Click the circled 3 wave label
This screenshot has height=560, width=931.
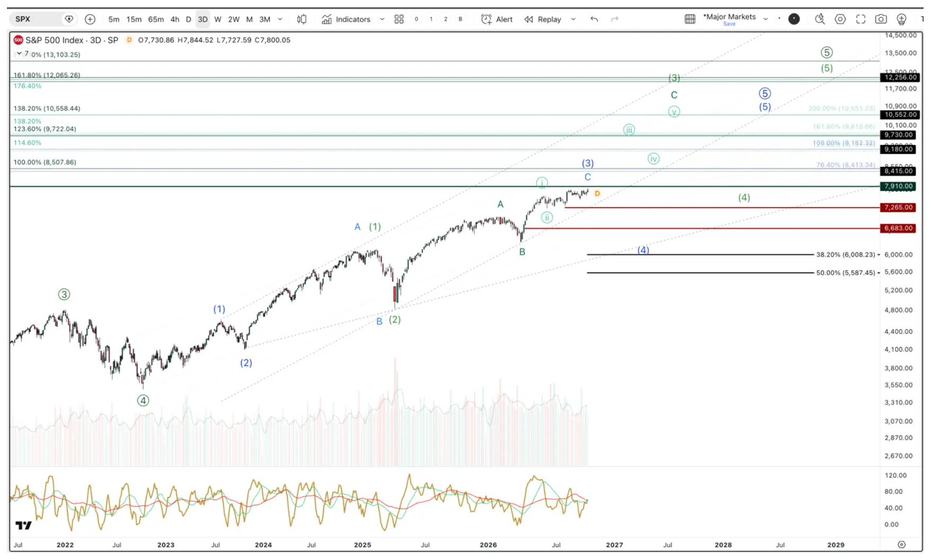tap(64, 294)
